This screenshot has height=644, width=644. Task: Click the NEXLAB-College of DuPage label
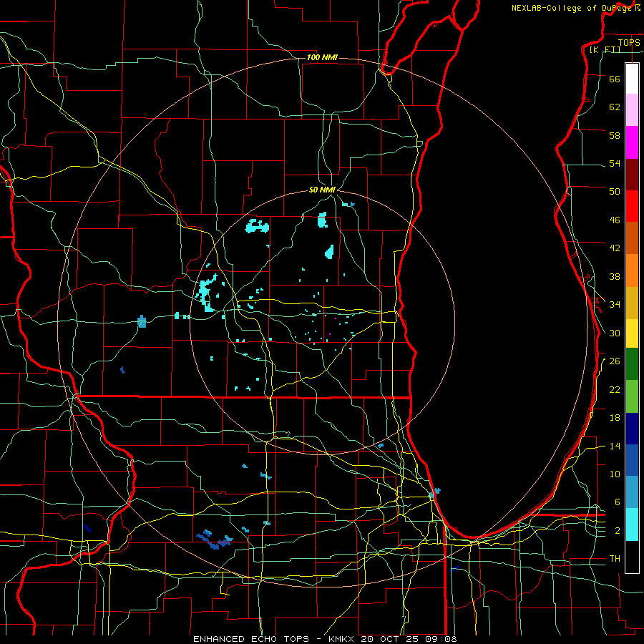coord(573,8)
